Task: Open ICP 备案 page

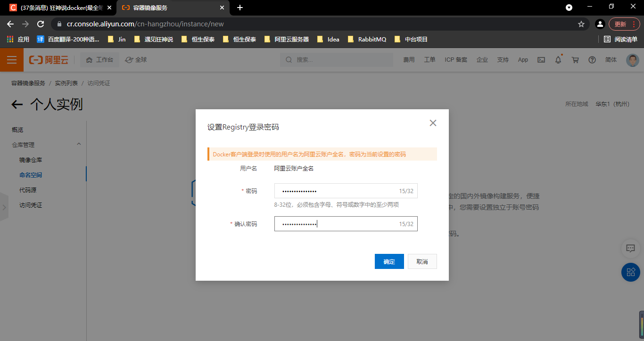Action: pos(456,60)
